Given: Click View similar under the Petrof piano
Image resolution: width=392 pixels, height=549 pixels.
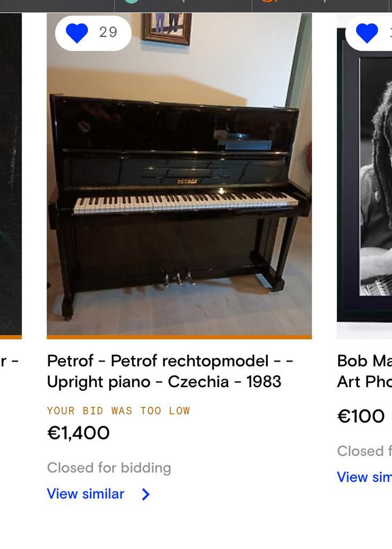Looking at the screenshot, I should tap(86, 494).
